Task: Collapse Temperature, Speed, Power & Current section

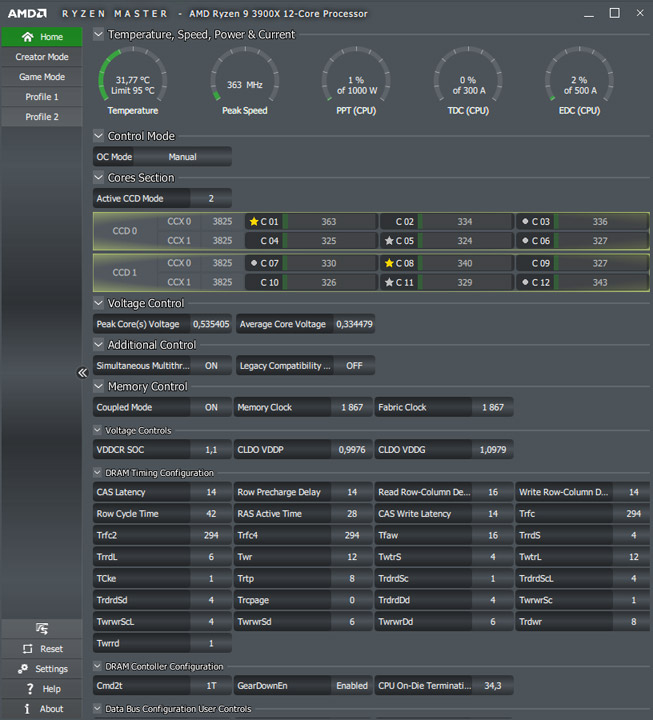Action: click(x=99, y=34)
